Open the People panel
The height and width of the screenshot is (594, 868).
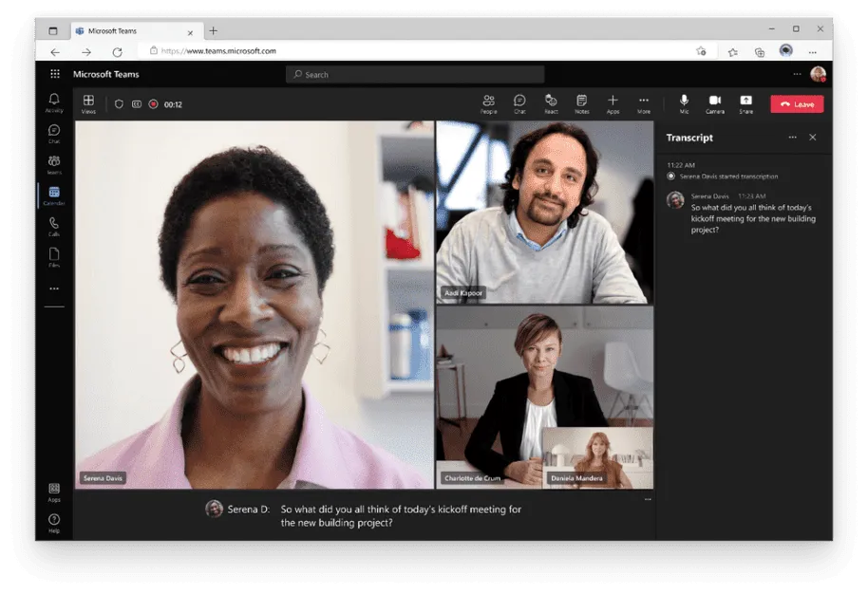coord(490,104)
